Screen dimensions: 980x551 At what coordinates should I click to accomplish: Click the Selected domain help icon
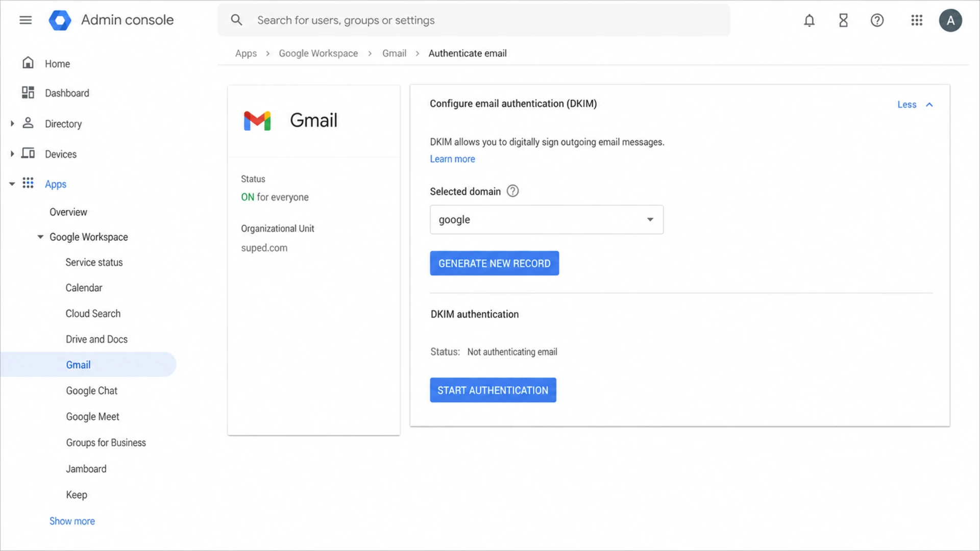(x=512, y=191)
